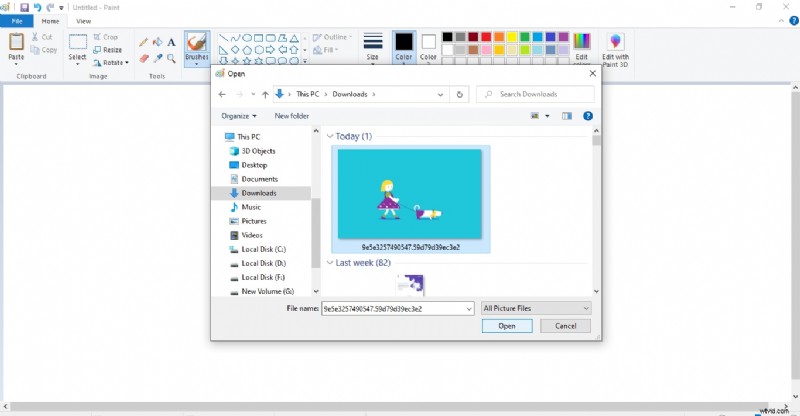This screenshot has width=800, height=416.
Task: Click the Paste clipboard icon
Action: pyautogui.click(x=16, y=42)
